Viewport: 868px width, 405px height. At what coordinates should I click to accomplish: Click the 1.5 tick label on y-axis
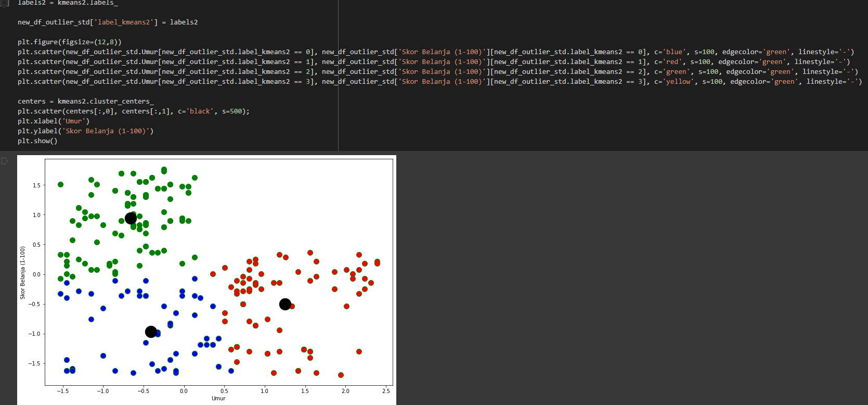(36, 185)
